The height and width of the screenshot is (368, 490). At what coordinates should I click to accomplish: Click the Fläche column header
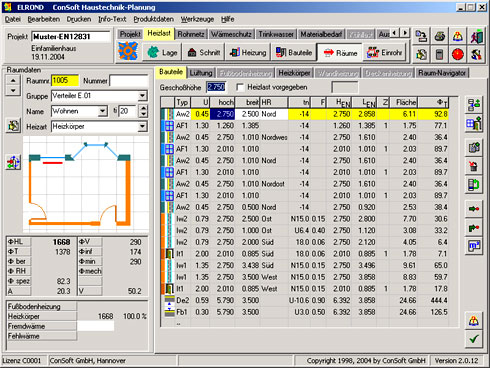pos(403,102)
